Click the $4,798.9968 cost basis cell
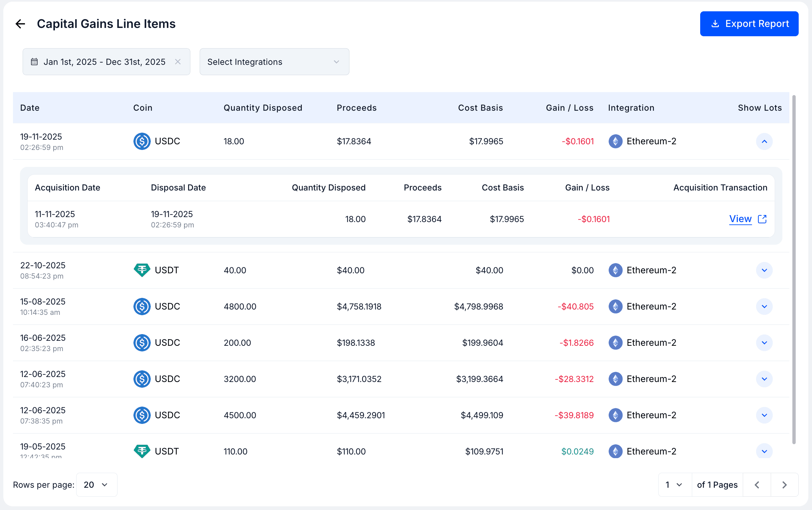The height and width of the screenshot is (510, 812). pos(478,307)
